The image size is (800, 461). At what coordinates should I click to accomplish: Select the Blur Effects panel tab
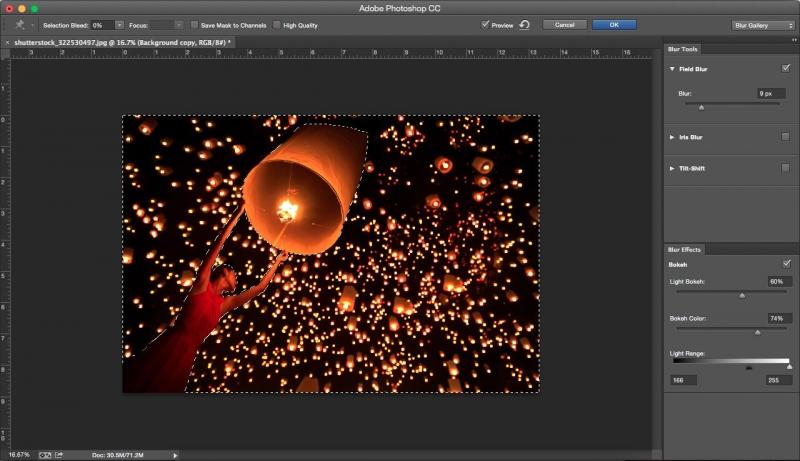tap(686, 249)
